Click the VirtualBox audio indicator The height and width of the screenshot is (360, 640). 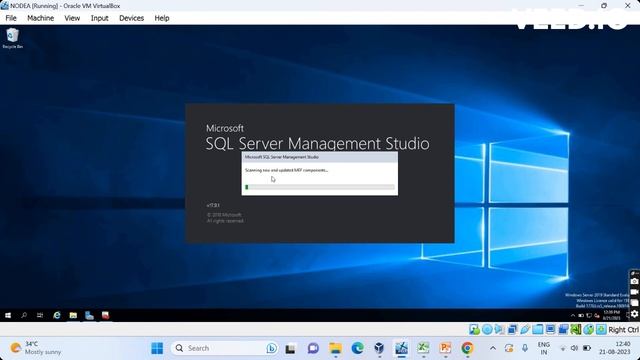tap(500, 329)
